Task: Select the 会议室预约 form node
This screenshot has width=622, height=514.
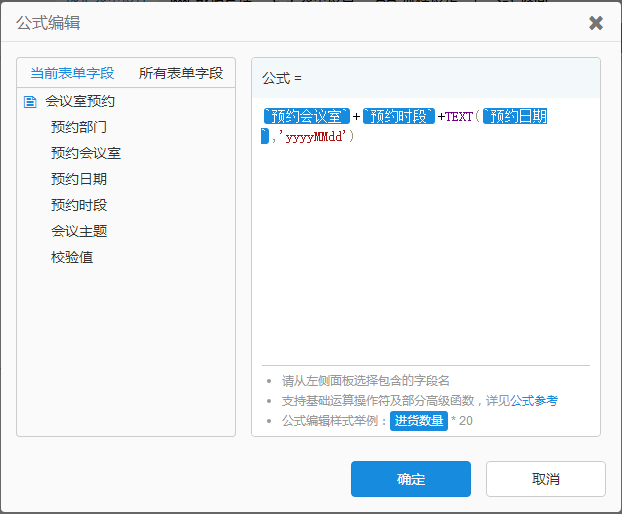Action: [80, 101]
